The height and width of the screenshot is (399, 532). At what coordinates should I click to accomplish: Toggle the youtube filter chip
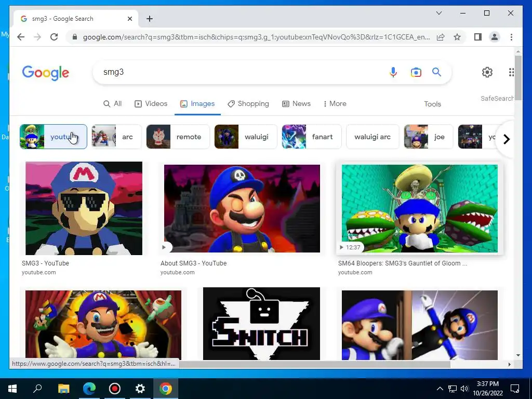tap(54, 137)
